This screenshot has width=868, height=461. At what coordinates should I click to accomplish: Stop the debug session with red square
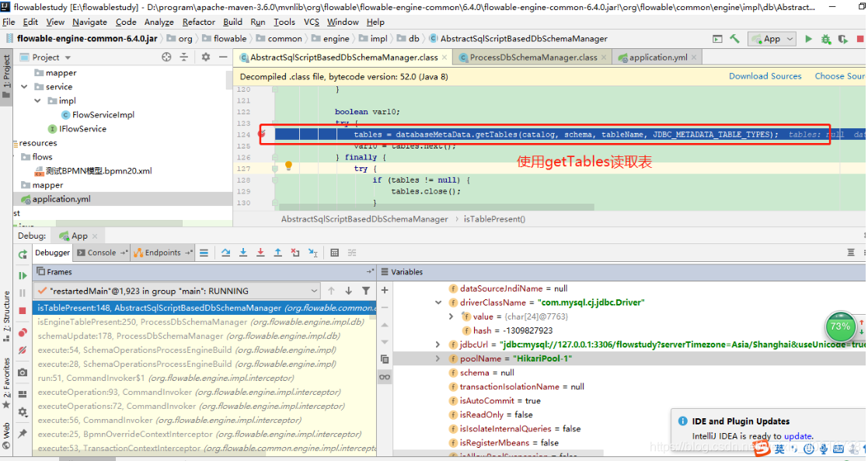pos(23,311)
